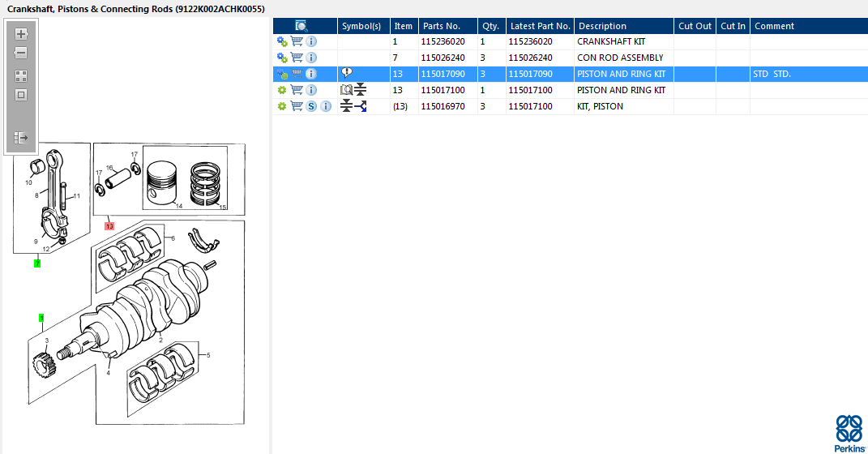
Task: Add CRANKSHAFT KIT to the cart
Action: [x=297, y=41]
